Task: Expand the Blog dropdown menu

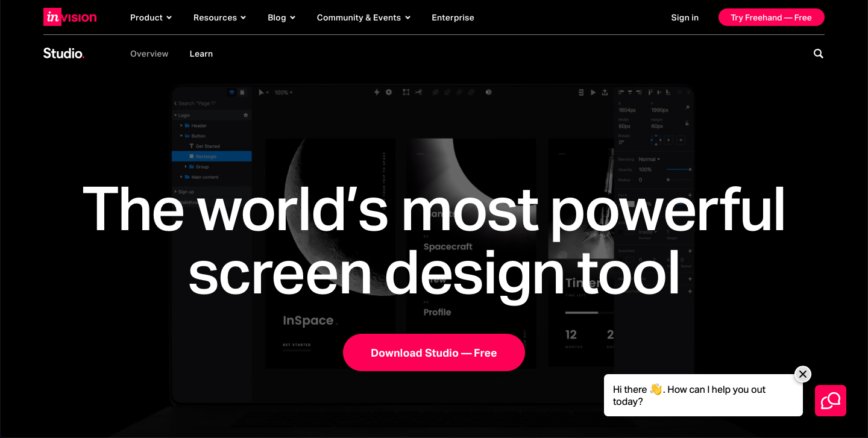Action: point(281,17)
